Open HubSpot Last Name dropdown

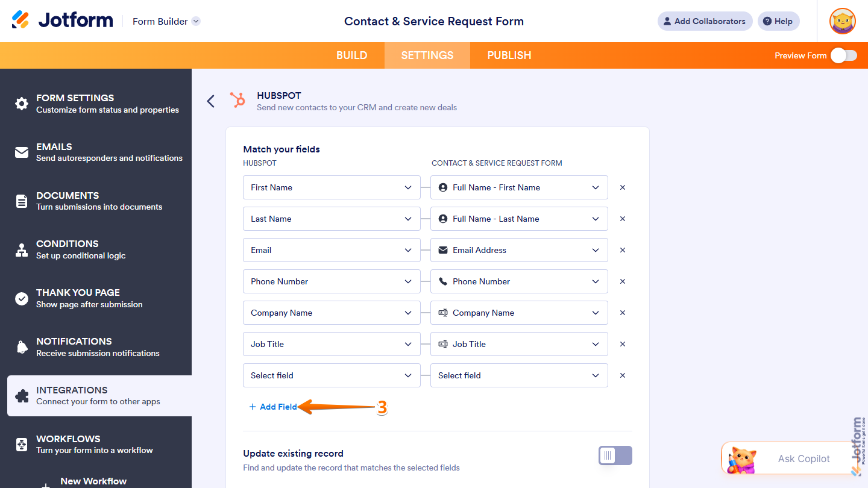point(332,219)
